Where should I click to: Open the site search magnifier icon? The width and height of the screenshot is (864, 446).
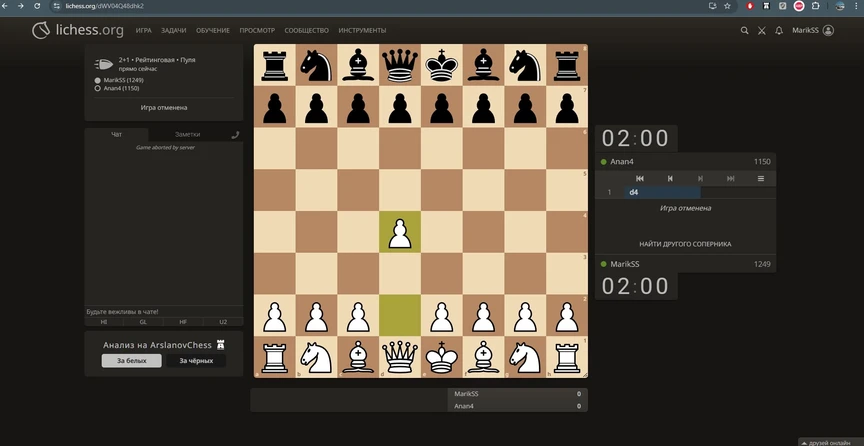tap(744, 31)
